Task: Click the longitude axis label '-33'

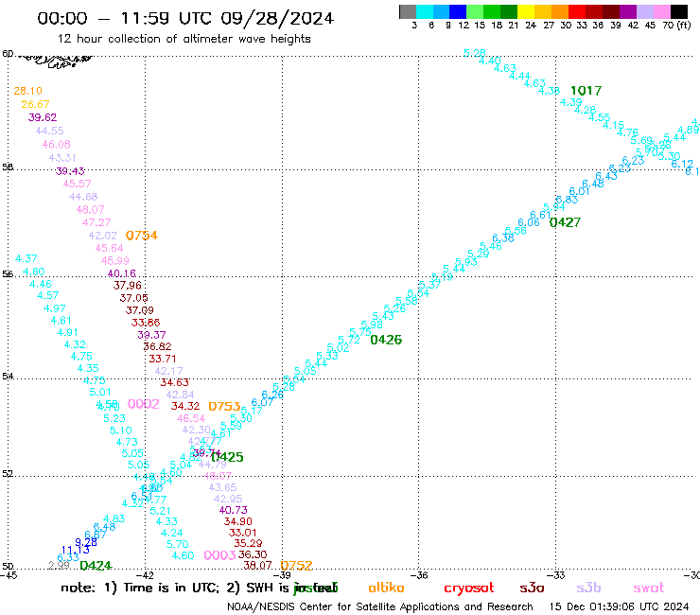Action: pyautogui.click(x=558, y=575)
